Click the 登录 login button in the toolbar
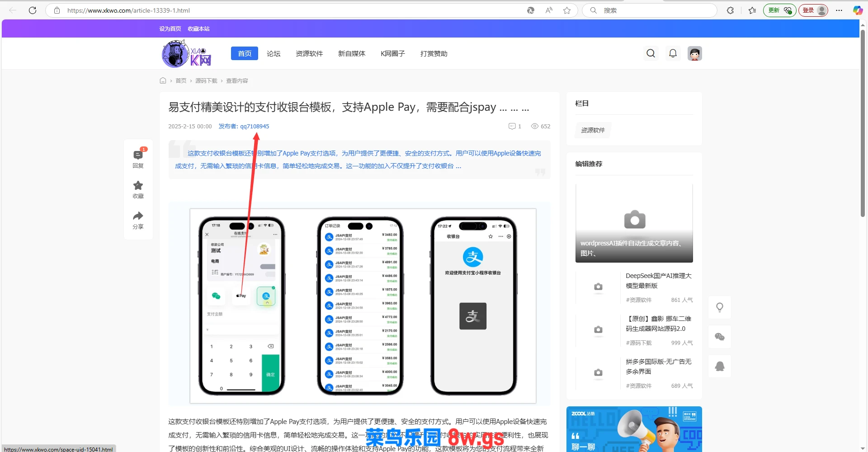The width and height of the screenshot is (868, 452). click(813, 10)
